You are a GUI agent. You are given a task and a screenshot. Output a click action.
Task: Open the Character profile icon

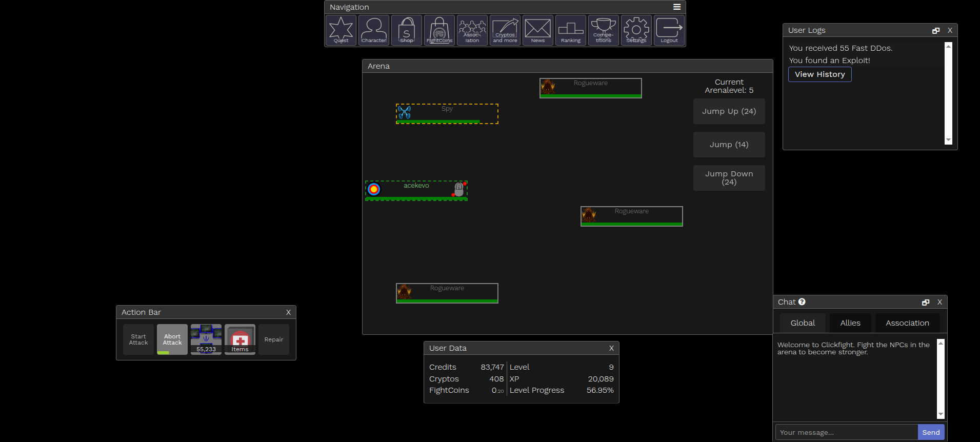[x=374, y=30]
